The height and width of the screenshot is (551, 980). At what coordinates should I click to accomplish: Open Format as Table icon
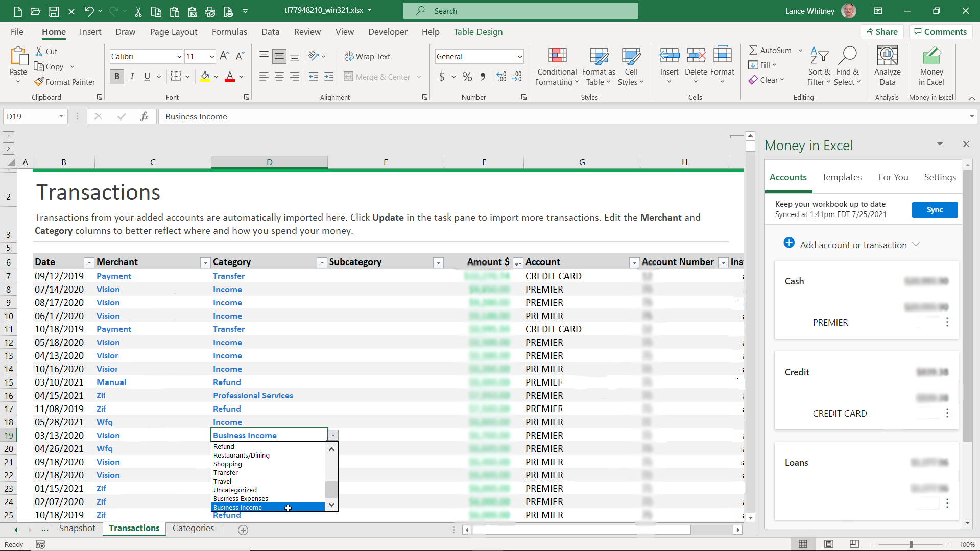[x=599, y=55]
